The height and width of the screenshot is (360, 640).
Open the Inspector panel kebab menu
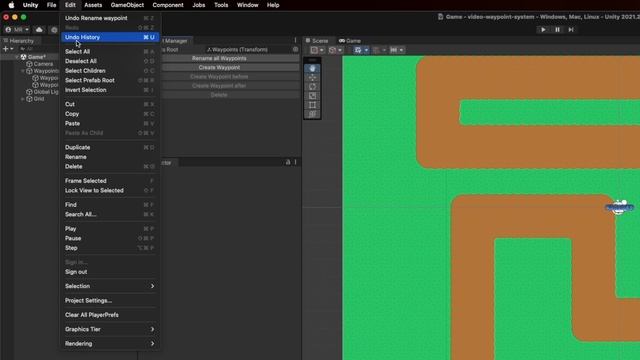pos(296,162)
